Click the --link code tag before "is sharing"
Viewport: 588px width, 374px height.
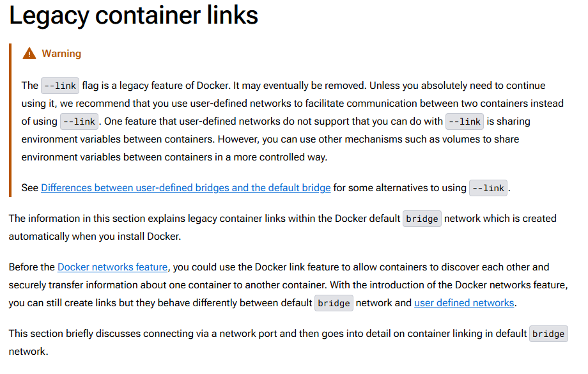[464, 121]
